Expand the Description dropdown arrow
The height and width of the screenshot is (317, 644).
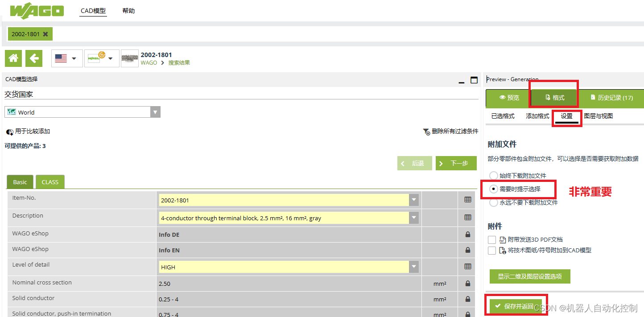click(414, 218)
